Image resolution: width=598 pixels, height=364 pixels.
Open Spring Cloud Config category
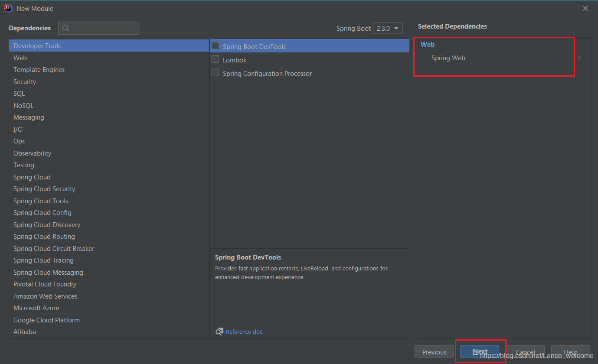pyautogui.click(x=109, y=213)
